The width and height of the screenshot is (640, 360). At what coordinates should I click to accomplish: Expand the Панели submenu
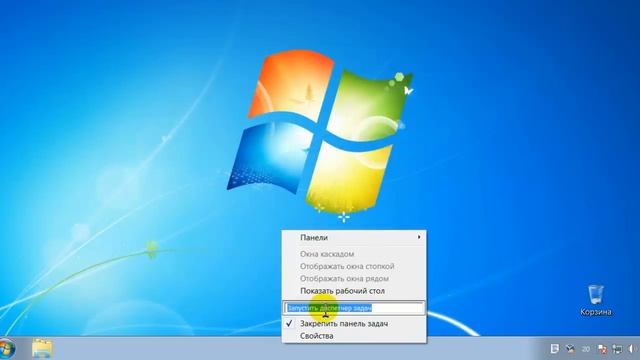[354, 237]
